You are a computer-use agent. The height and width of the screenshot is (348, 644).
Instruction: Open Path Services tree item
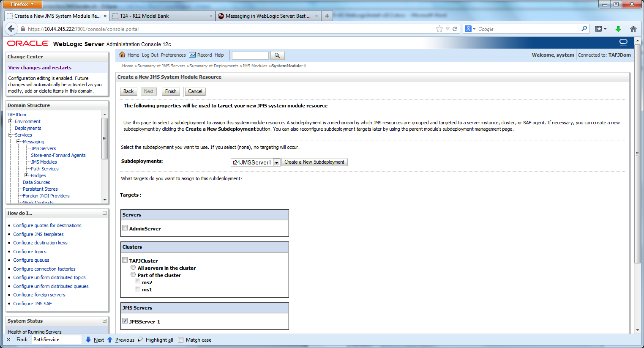tap(45, 169)
